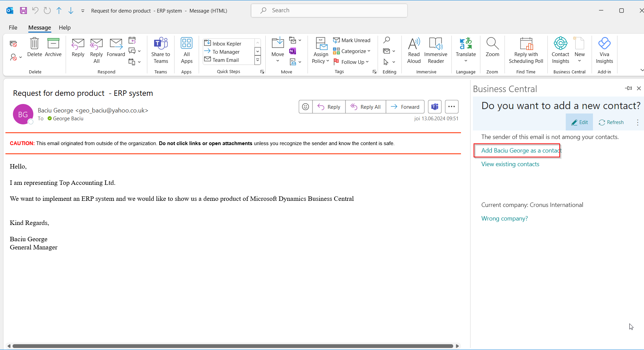Click Refresh in Business Central pane
This screenshot has width=644, height=350.
pyautogui.click(x=611, y=122)
